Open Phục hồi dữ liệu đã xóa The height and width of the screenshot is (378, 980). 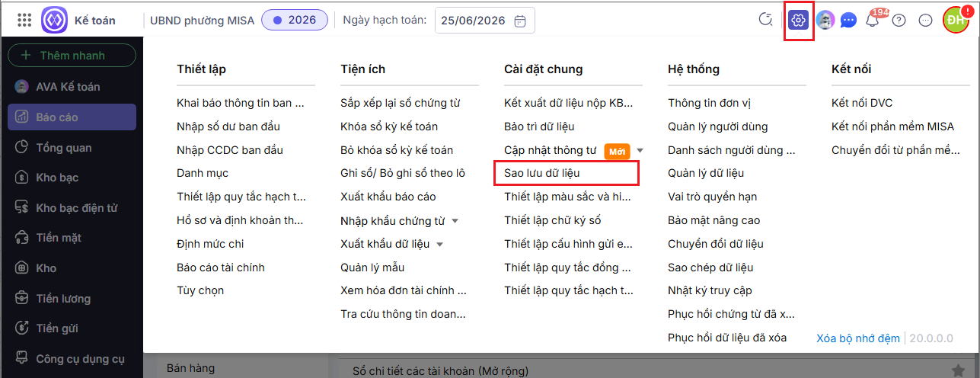click(x=727, y=338)
